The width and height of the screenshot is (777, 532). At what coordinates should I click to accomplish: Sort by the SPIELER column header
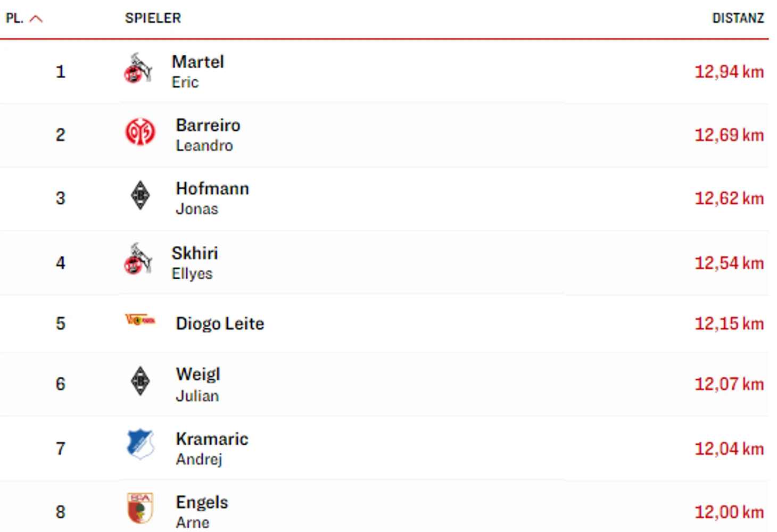click(x=153, y=18)
